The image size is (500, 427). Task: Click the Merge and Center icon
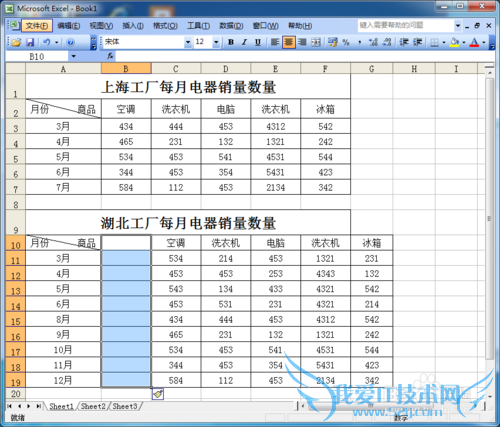[316, 42]
